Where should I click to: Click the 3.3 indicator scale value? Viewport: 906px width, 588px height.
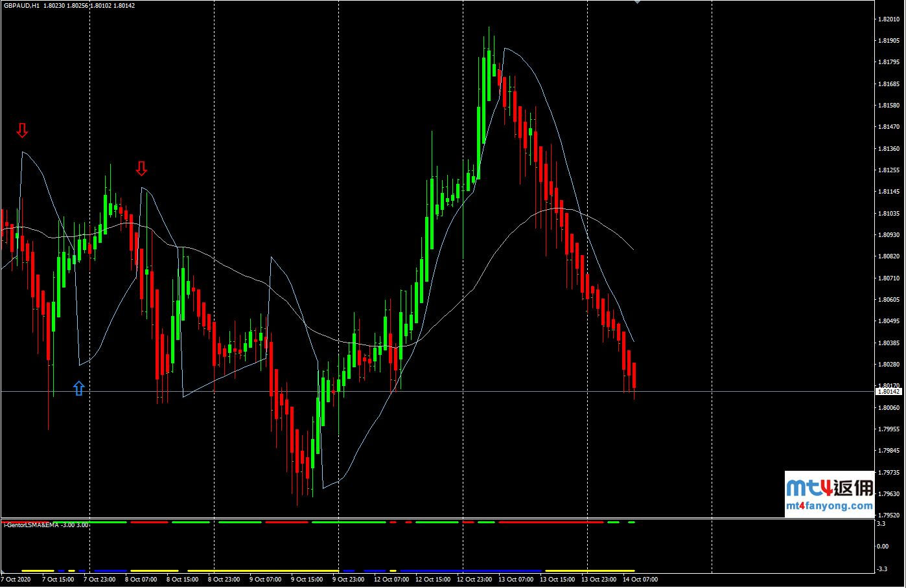tap(881, 523)
